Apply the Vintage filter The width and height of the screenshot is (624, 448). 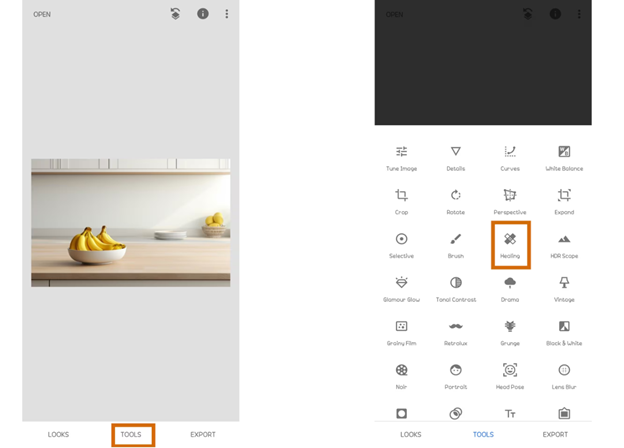coord(564,288)
